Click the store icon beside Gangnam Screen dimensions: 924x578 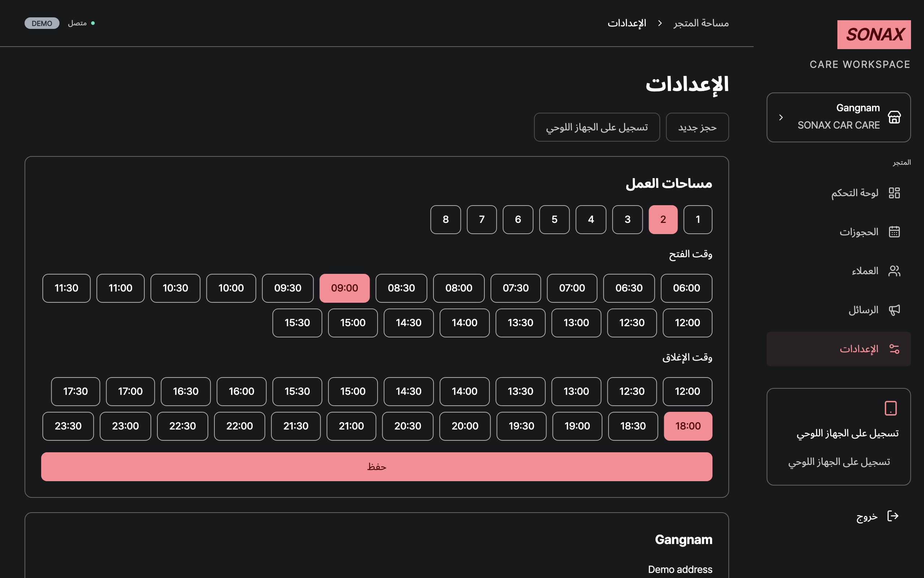(894, 117)
